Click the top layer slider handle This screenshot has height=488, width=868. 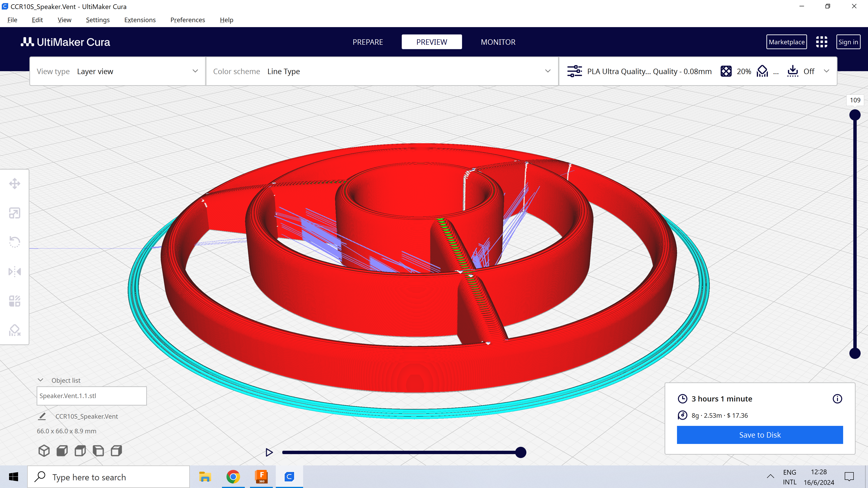pyautogui.click(x=855, y=115)
